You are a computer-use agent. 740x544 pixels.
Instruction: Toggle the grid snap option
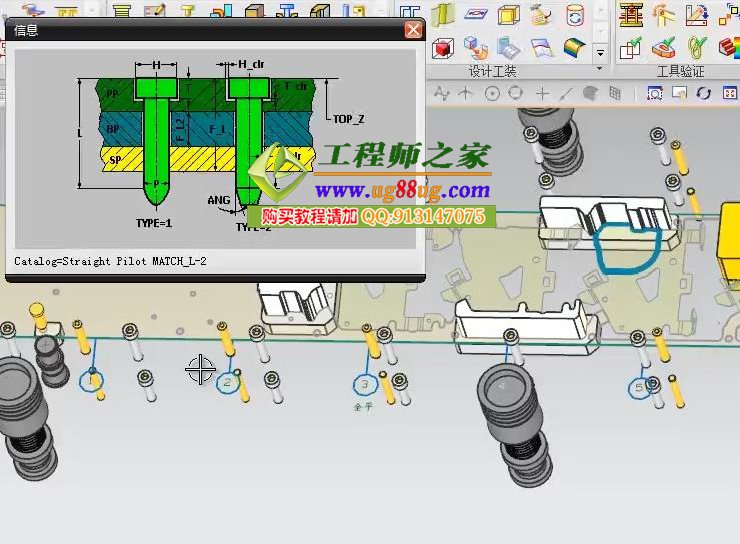615,93
